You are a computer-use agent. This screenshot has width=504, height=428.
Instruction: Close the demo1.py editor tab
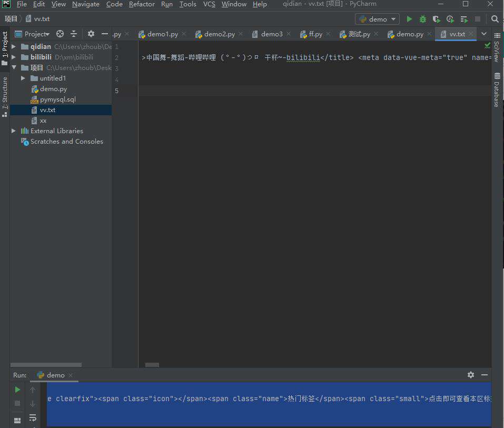184,34
